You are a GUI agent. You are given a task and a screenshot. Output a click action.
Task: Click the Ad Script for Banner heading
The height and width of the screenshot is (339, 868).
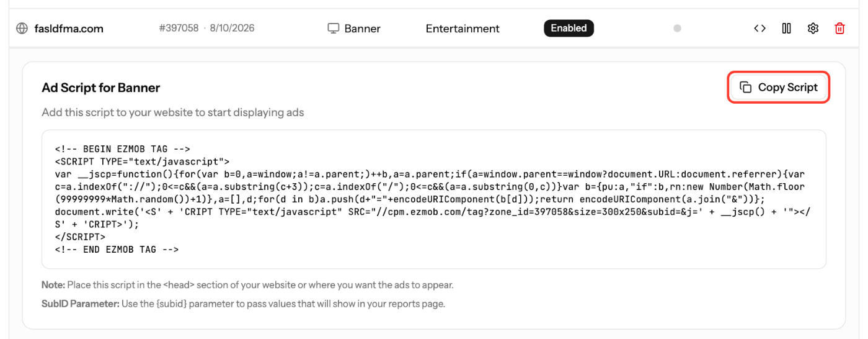pos(101,88)
